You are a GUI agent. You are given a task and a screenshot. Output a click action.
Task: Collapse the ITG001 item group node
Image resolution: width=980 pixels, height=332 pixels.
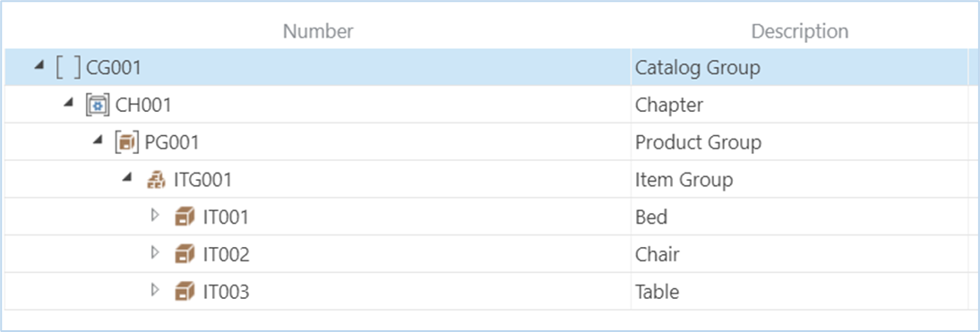click(127, 178)
